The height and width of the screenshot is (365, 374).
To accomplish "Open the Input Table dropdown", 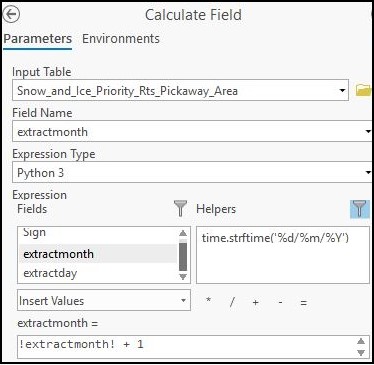I will point(342,90).
